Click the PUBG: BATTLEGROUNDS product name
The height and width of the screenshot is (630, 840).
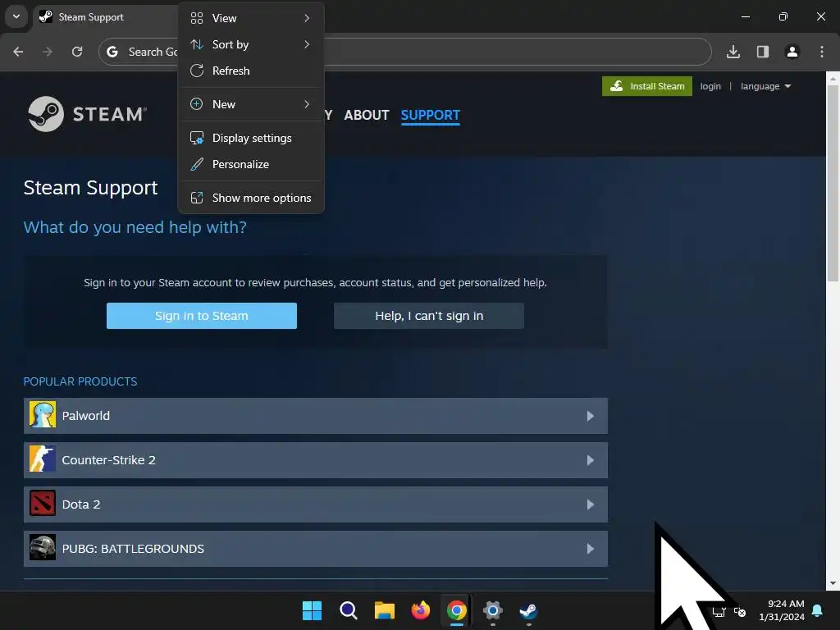point(133,549)
